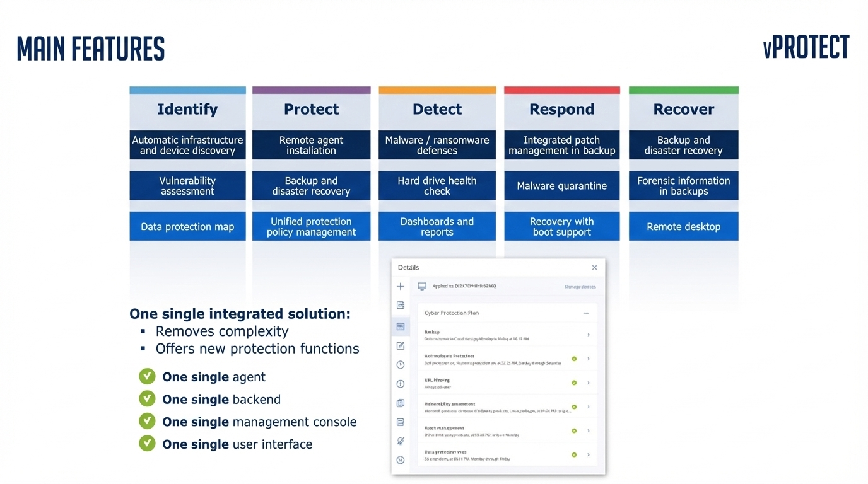Toggle the green status dot for URL filtering
Screen dimensions: 868x484
click(574, 383)
